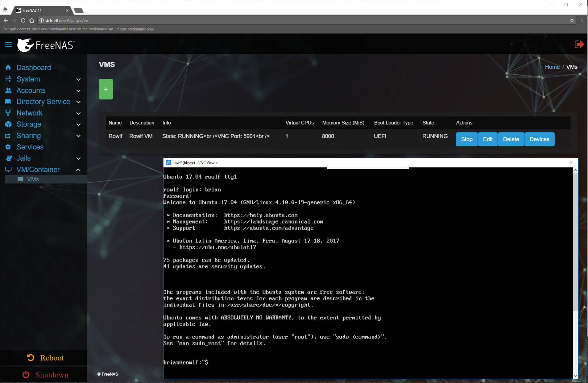Click the VMs laptop icon

[20, 179]
